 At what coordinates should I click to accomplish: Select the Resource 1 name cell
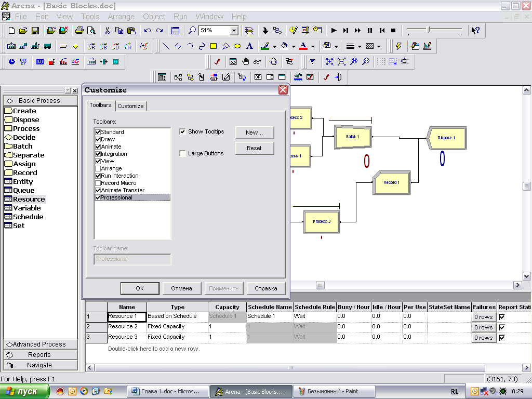tap(127, 316)
